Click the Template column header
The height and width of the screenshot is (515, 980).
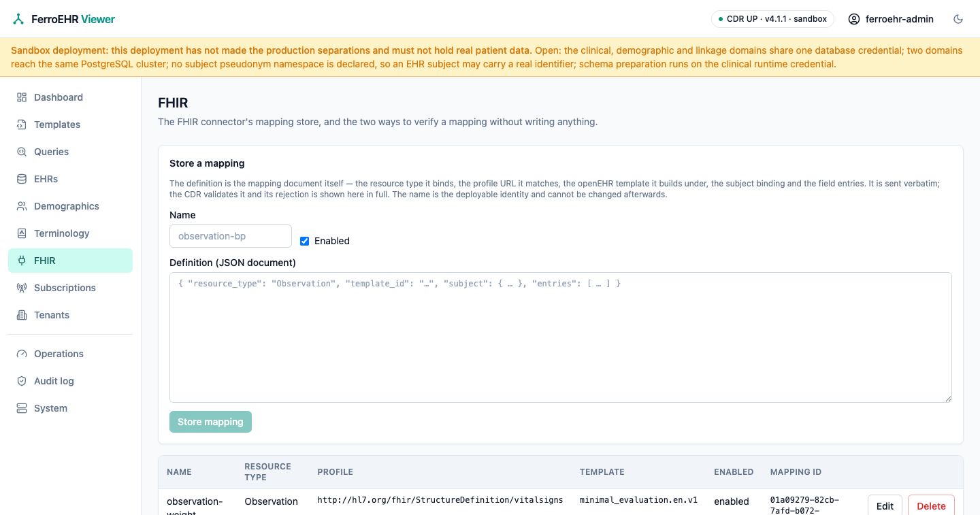click(x=602, y=471)
